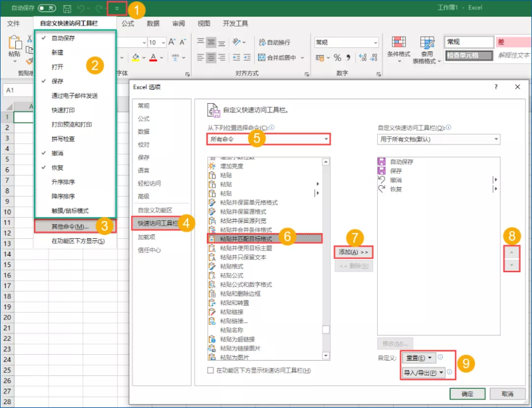Switch to the 审阅 ribbon tab

[x=178, y=23]
